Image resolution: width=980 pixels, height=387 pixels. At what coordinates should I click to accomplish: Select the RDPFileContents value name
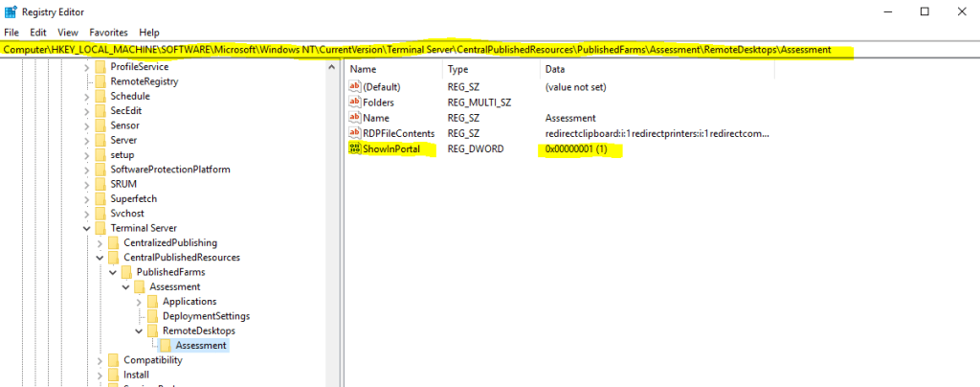coord(399,133)
